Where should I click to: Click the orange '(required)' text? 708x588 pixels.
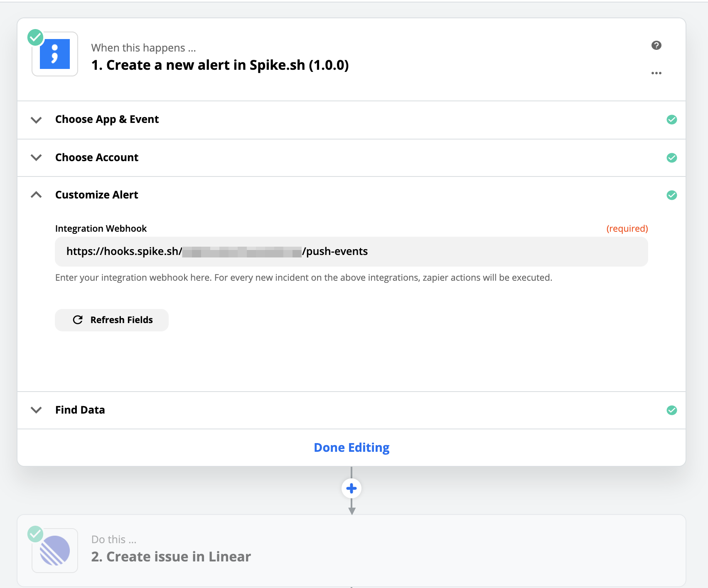click(627, 228)
